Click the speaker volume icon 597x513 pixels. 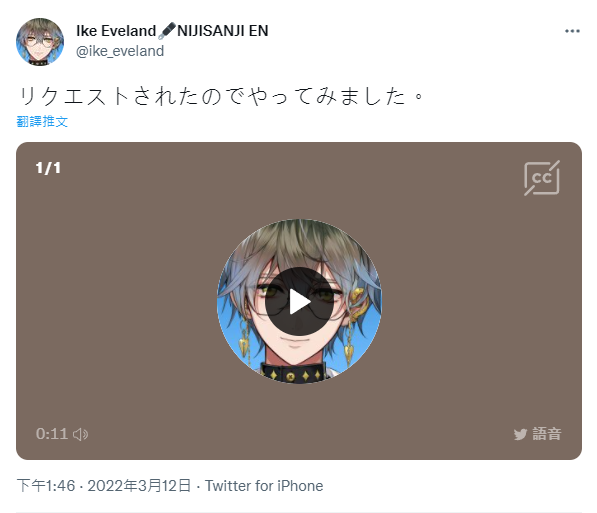(80, 434)
